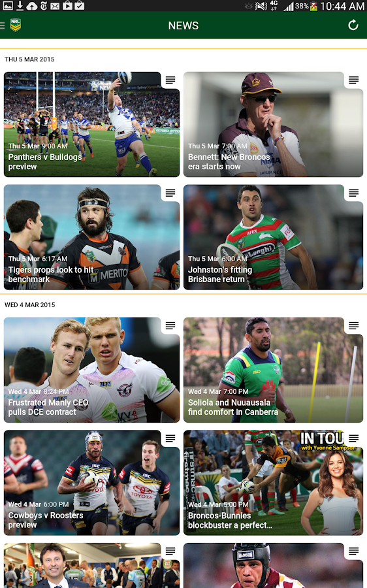Viewport: 367px width, 588px height.
Task: Tap article icon on Panthers v Bulldogs card
Action: (170, 80)
